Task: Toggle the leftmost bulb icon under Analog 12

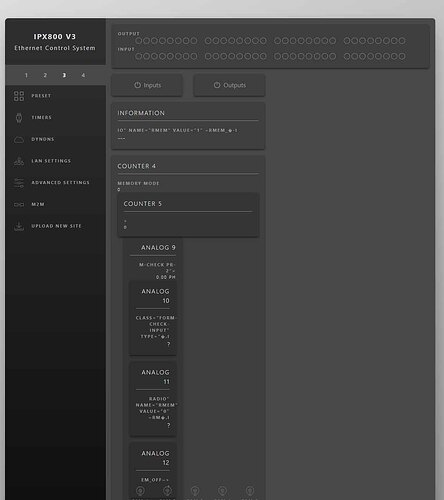Action: coord(140,491)
